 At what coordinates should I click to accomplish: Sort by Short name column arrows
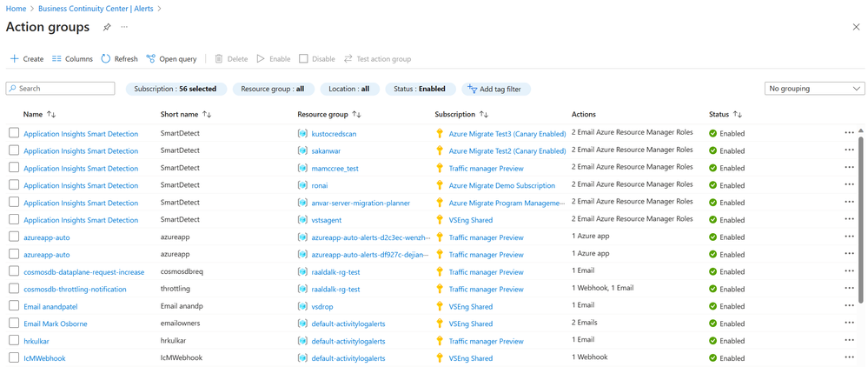click(207, 114)
